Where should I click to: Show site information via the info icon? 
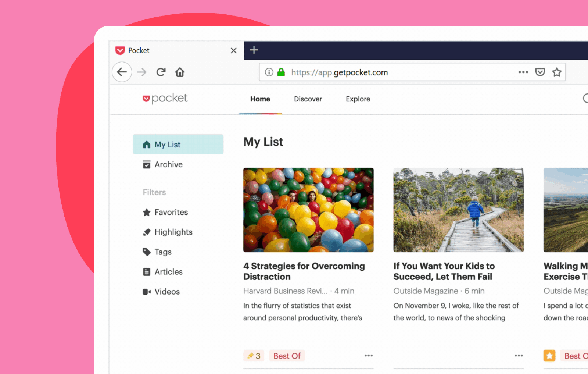coord(269,72)
